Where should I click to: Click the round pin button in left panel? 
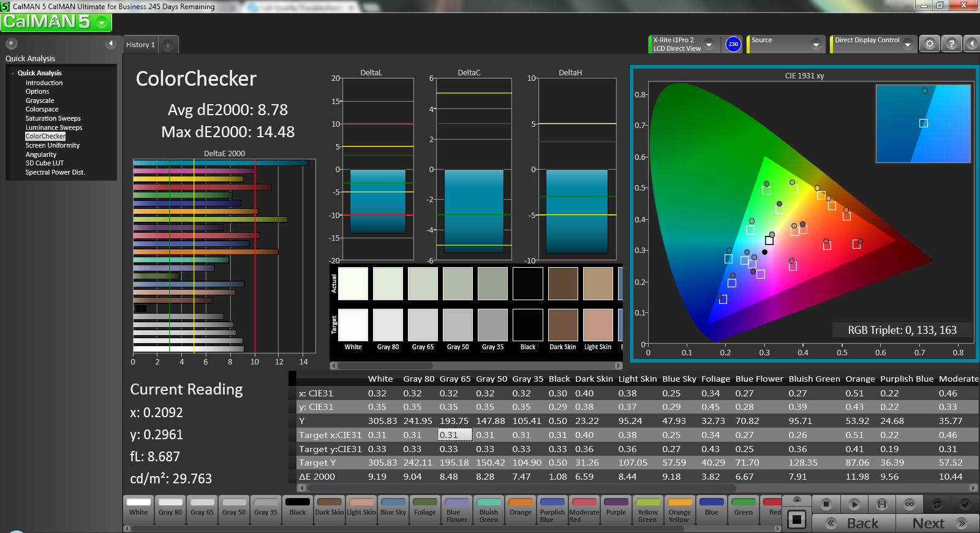click(12, 43)
